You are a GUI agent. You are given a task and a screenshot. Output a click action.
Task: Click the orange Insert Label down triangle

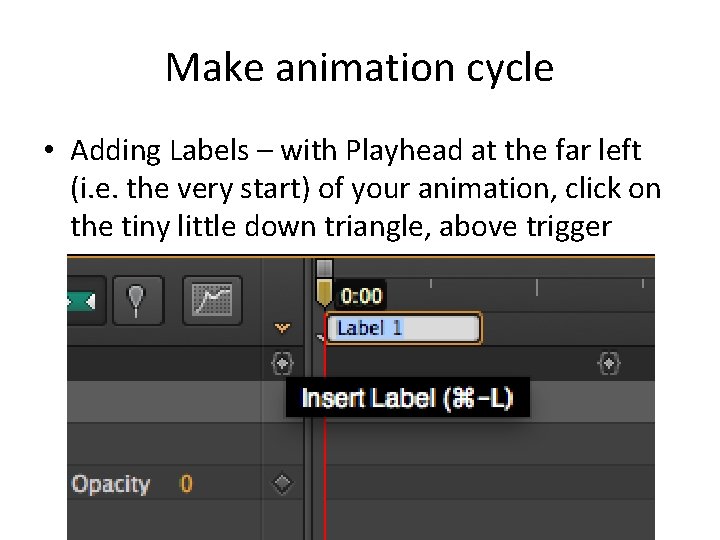pyautogui.click(x=283, y=327)
